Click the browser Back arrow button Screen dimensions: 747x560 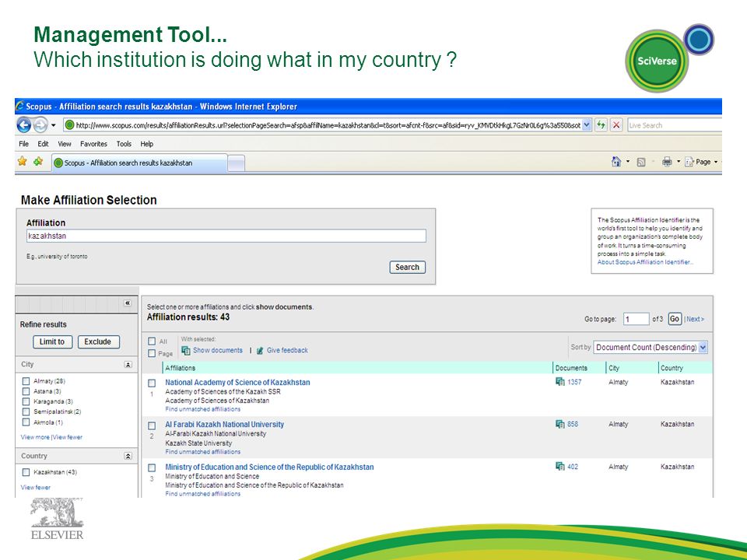24,125
